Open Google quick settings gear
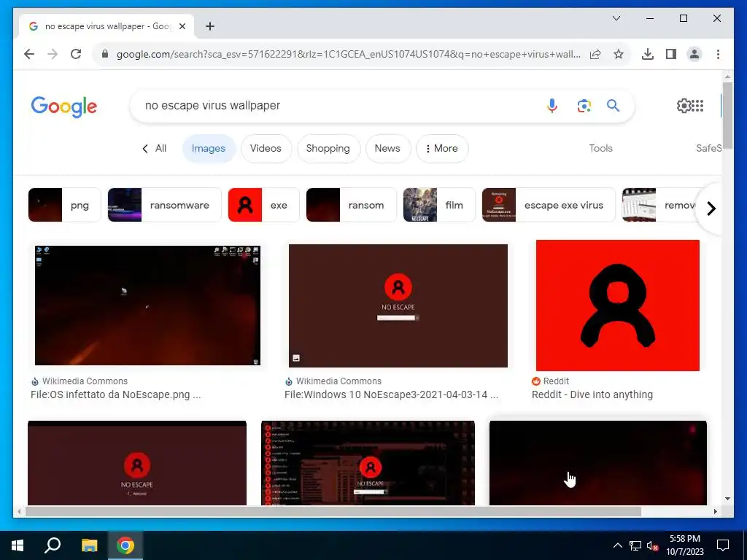747x560 pixels. coord(684,105)
